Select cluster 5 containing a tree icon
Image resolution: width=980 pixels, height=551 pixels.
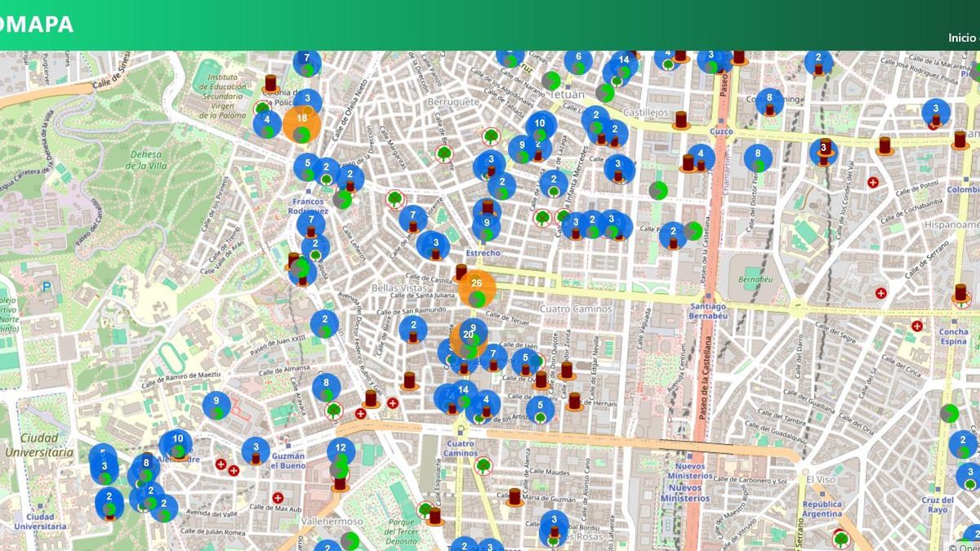click(540, 410)
